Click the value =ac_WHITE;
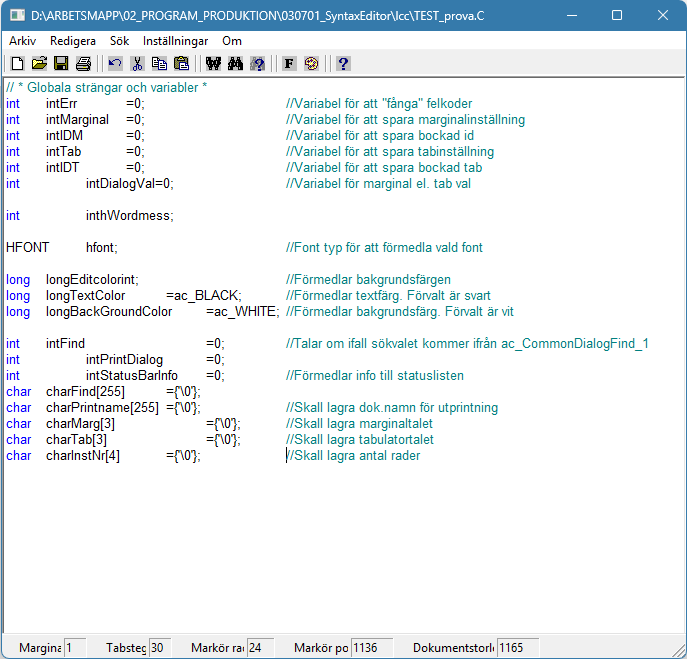Screen dimensions: 687x659 click(243, 312)
